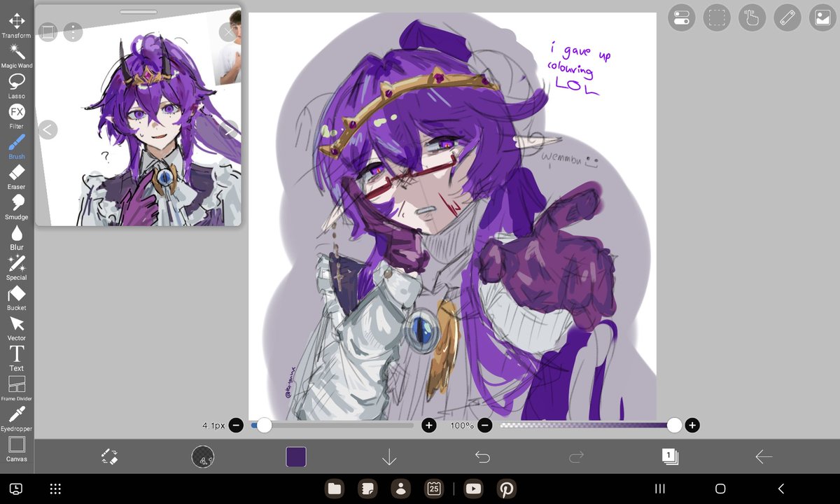Show previous reference image
Image resolution: width=840 pixels, height=504 pixels.
(x=48, y=129)
